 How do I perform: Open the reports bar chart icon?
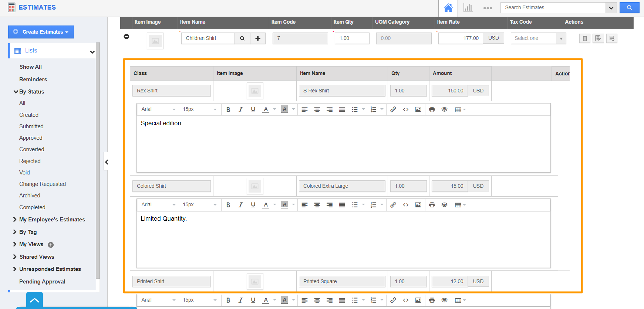coord(468,8)
